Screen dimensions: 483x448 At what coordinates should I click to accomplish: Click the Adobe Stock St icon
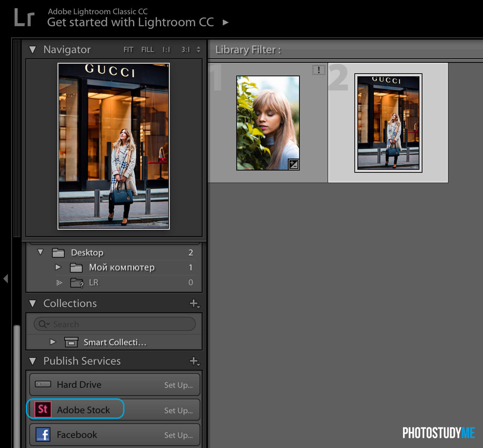click(43, 409)
